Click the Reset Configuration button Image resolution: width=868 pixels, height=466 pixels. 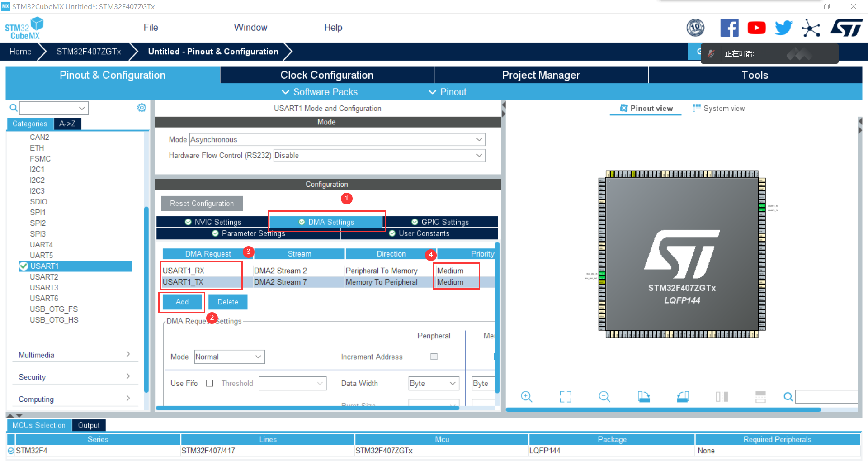pyautogui.click(x=202, y=203)
